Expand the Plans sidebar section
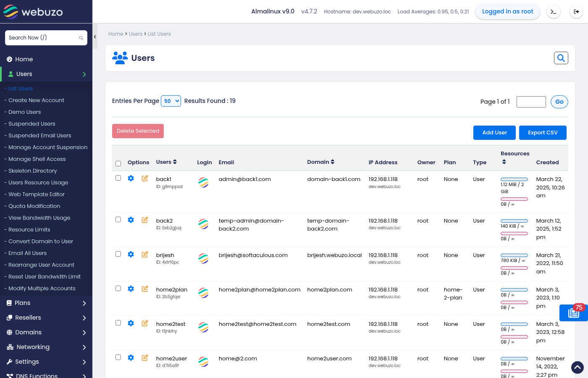The height and width of the screenshot is (378, 588). [46, 303]
